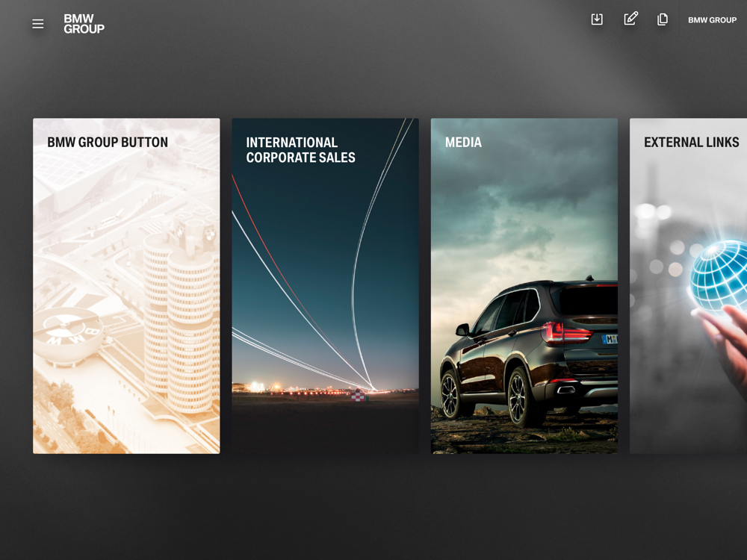This screenshot has width=747, height=560.
Task: Click the glowing blue globe image
Action: click(x=719, y=275)
